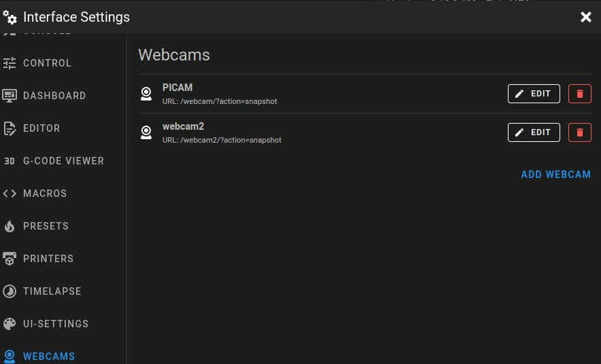The image size is (601, 364).
Task: Click URL /webcam2/?action=snapshot text
Action: (222, 140)
